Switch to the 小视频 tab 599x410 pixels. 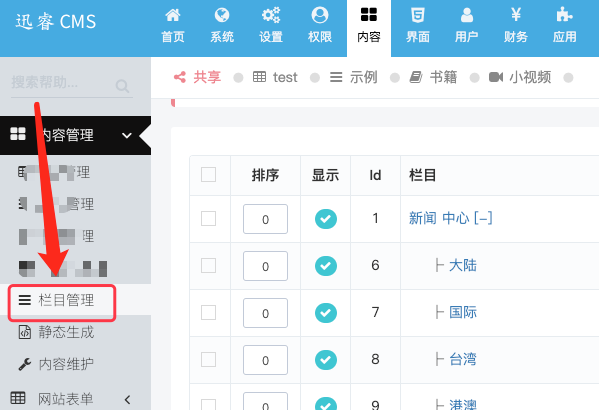click(x=520, y=78)
